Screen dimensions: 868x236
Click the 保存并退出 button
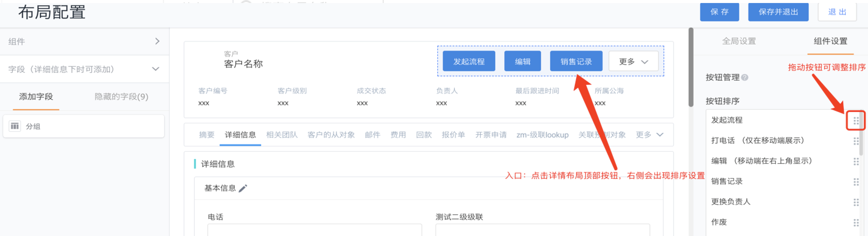coord(778,12)
